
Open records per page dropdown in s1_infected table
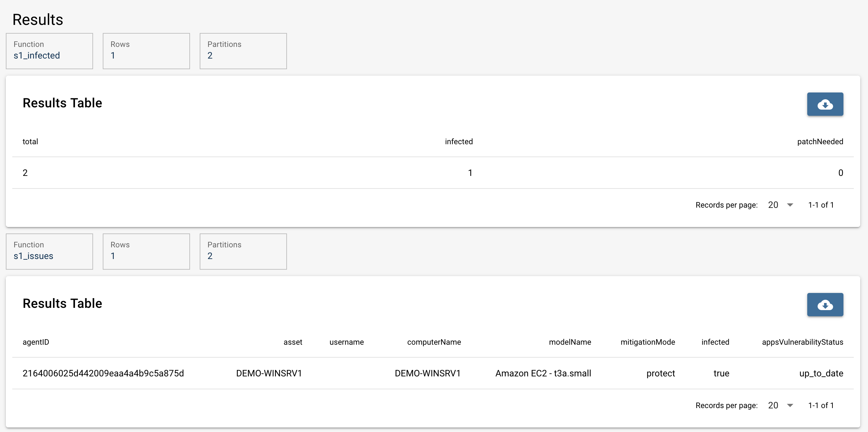point(780,205)
